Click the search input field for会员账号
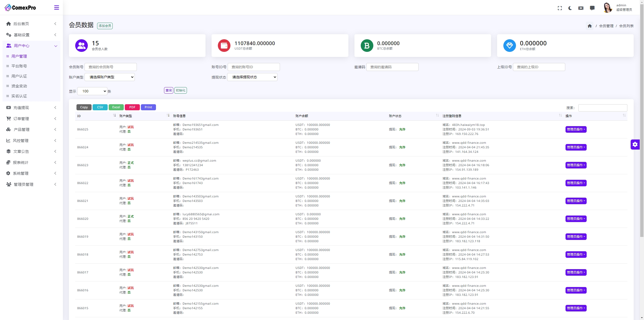 [x=111, y=67]
